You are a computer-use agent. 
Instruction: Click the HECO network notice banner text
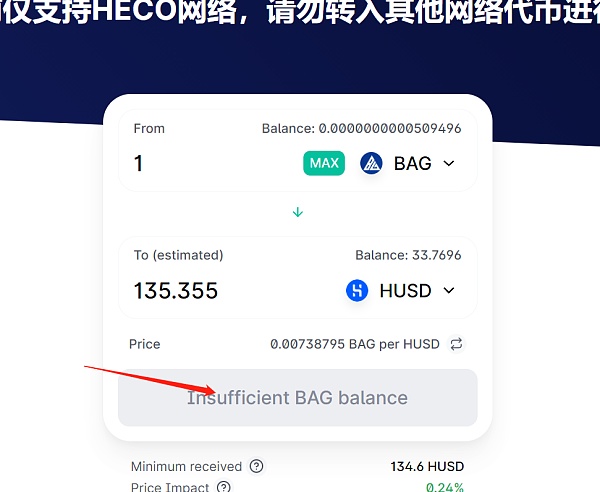[300, 12]
